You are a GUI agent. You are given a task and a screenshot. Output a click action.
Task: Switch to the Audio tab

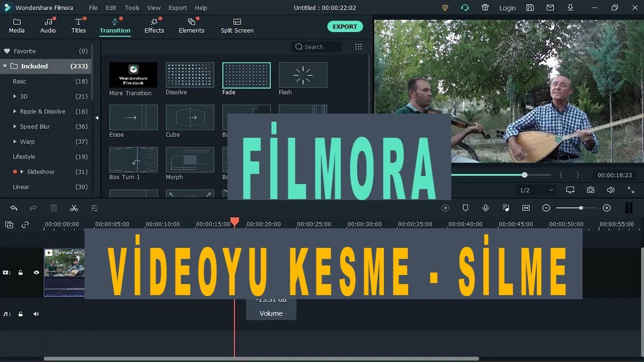(48, 26)
